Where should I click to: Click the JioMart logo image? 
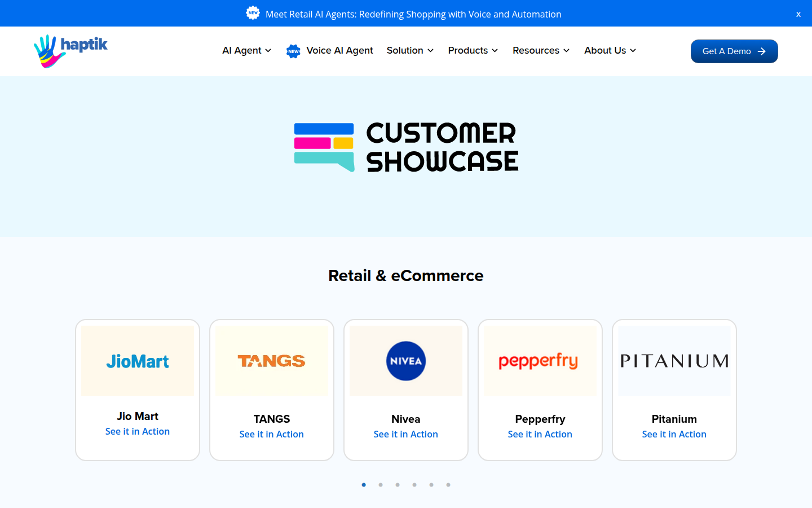click(138, 361)
